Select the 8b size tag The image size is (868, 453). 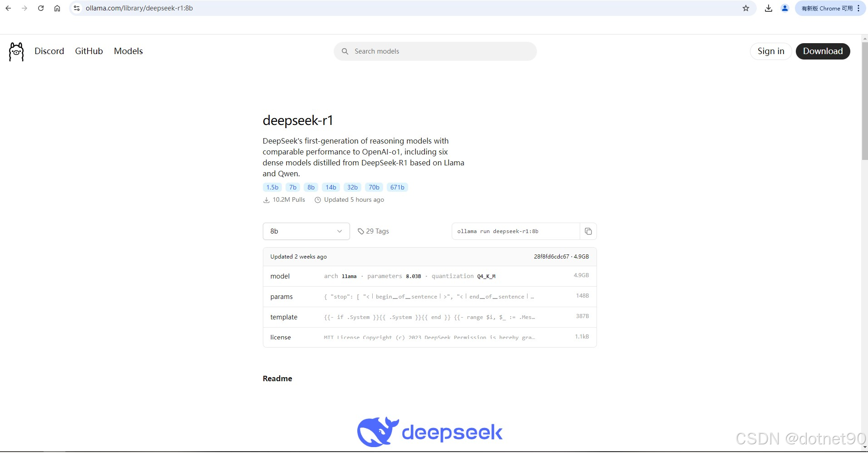click(311, 187)
